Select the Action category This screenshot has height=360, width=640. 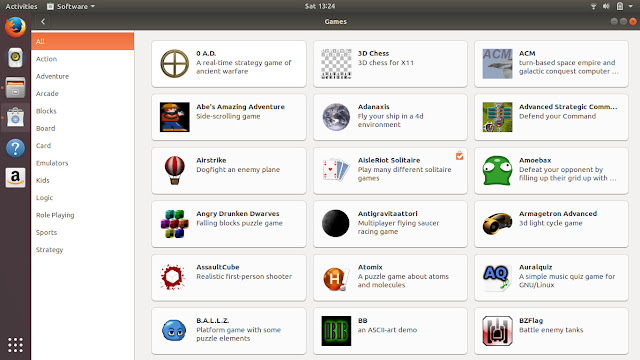point(82,59)
